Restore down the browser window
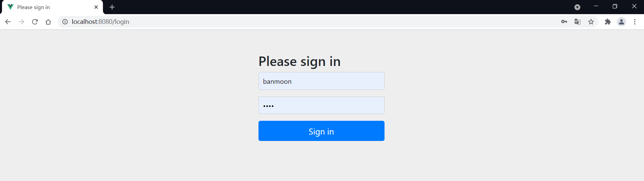Screen dimensions: 644x181 [x=615, y=6]
